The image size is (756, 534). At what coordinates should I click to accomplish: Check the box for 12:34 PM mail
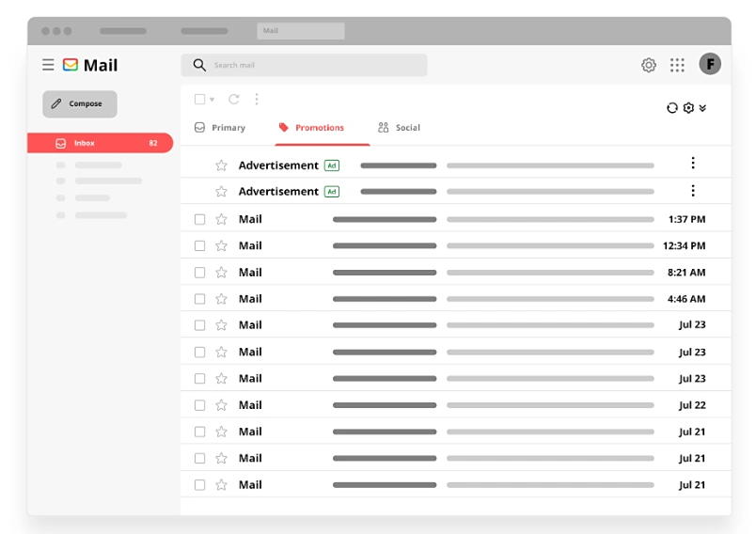[199, 245]
